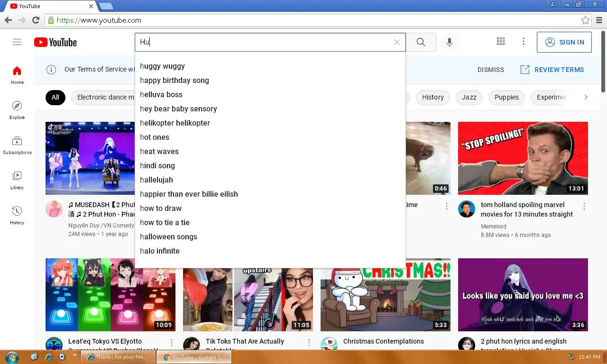The image size is (607, 364).
Task: Open options for cat video 0:46
Action: coord(447,206)
